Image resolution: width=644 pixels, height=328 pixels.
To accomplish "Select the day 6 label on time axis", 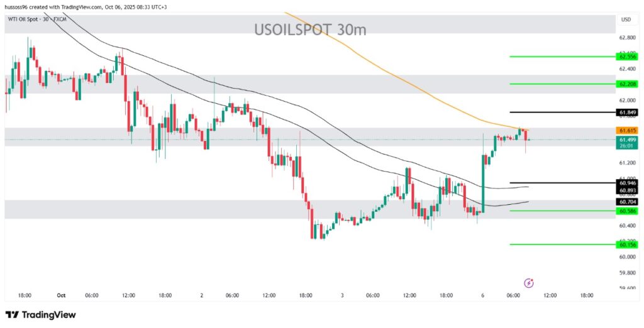I will [x=482, y=295].
